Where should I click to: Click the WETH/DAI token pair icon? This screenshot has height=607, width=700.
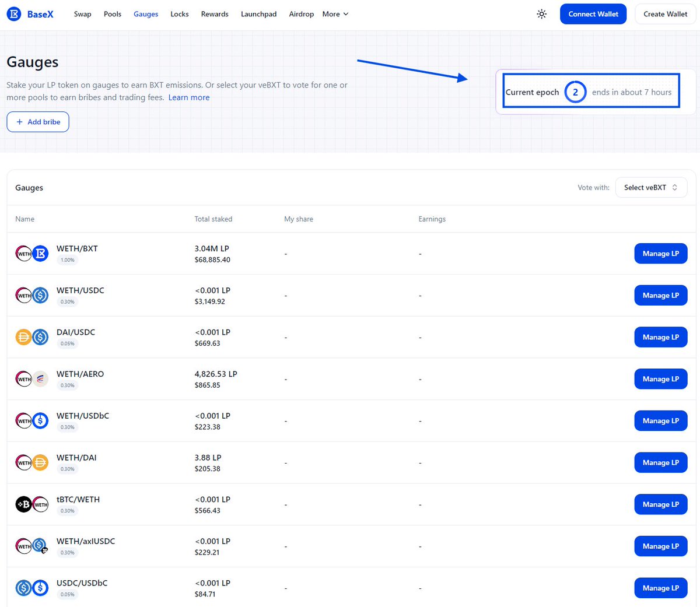(32, 462)
